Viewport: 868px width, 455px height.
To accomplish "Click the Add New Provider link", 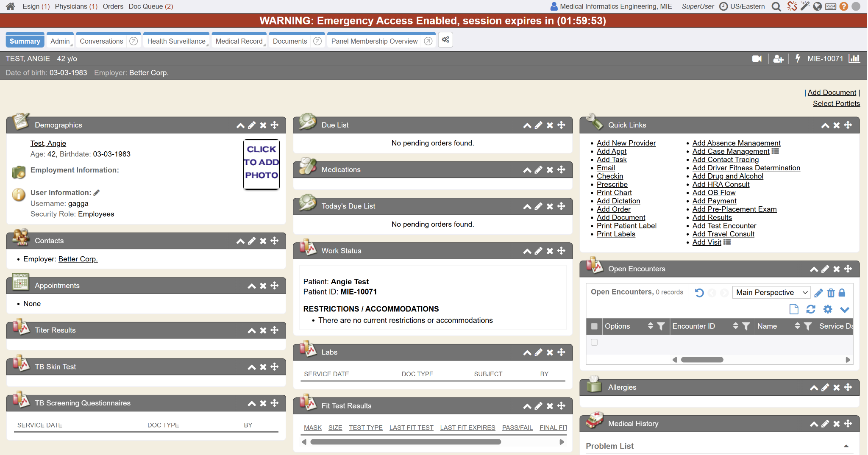I will (x=626, y=143).
